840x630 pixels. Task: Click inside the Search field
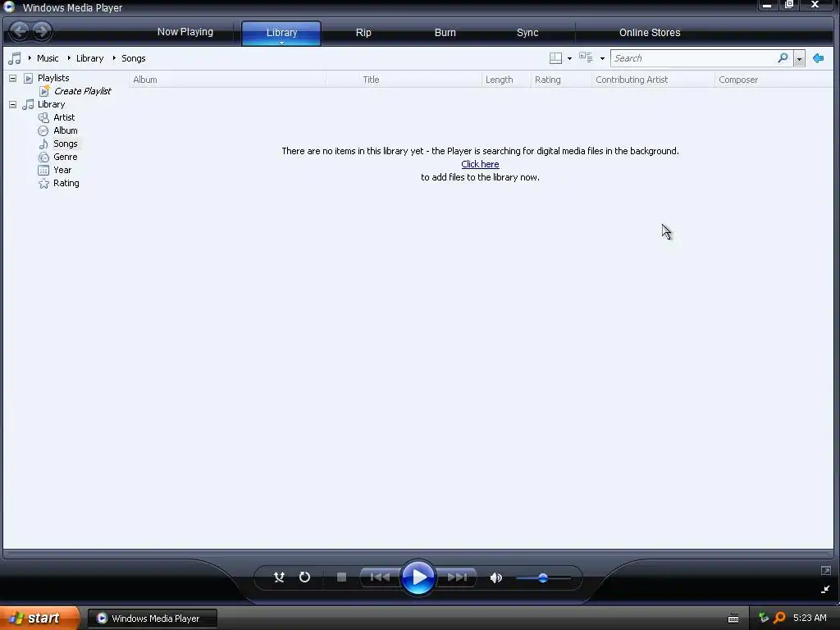[x=694, y=58]
